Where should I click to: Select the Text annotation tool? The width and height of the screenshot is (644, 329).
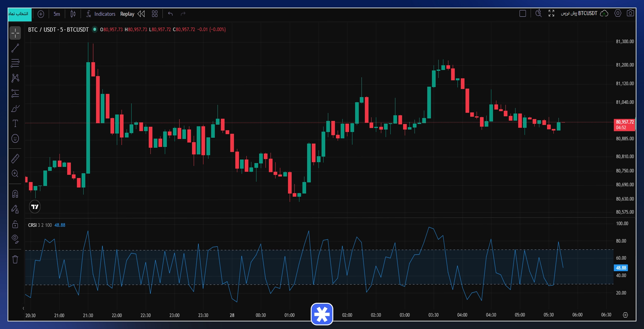[15, 123]
